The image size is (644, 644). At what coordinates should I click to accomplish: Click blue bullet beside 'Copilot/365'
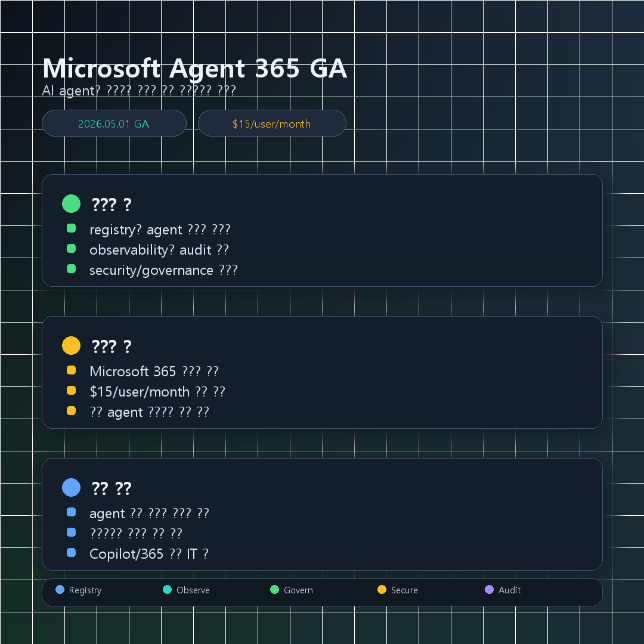(71, 552)
